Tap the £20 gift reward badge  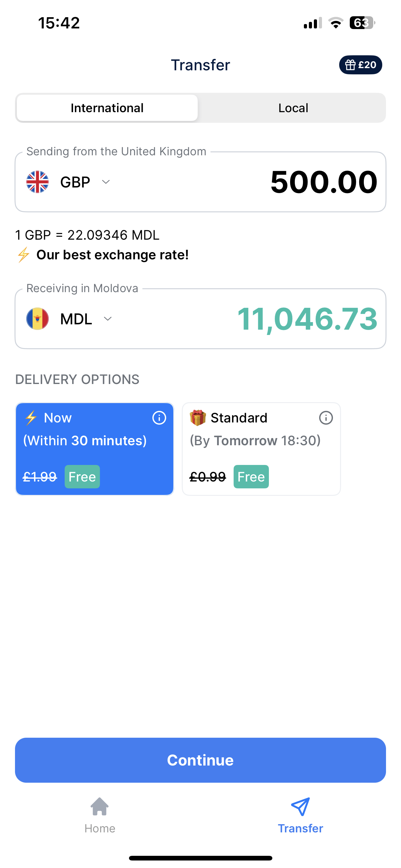[360, 65]
